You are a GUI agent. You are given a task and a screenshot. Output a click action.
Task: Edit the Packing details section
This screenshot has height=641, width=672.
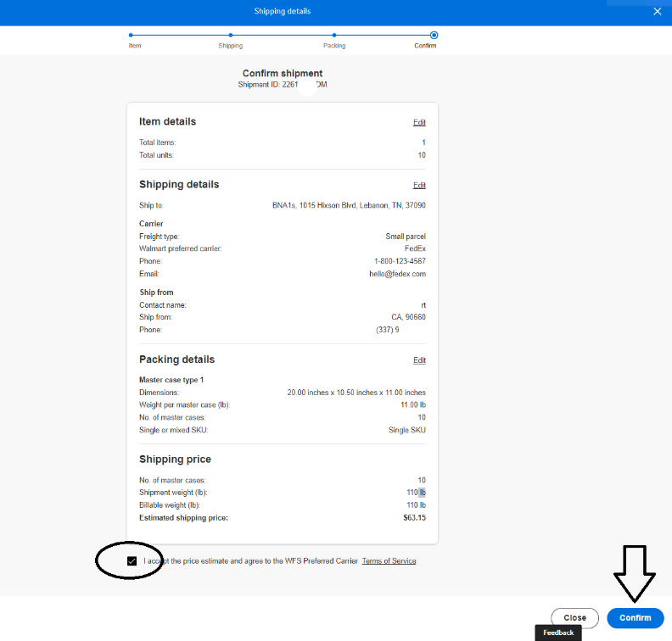pos(419,360)
